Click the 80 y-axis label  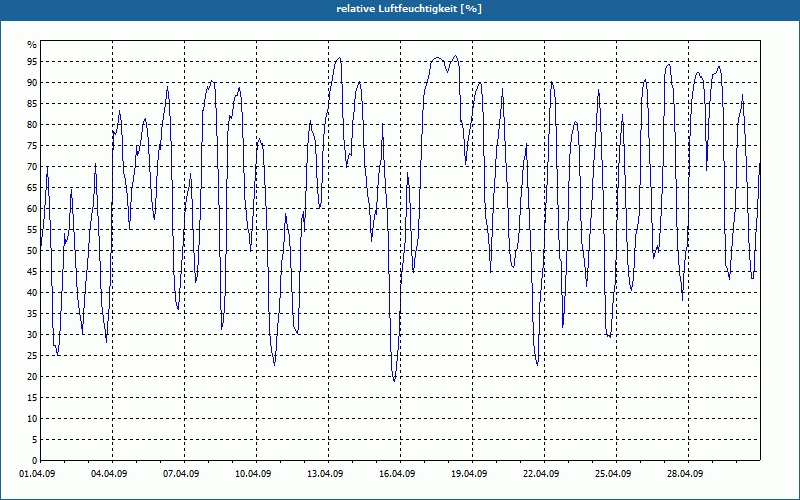pyautogui.click(x=32, y=124)
